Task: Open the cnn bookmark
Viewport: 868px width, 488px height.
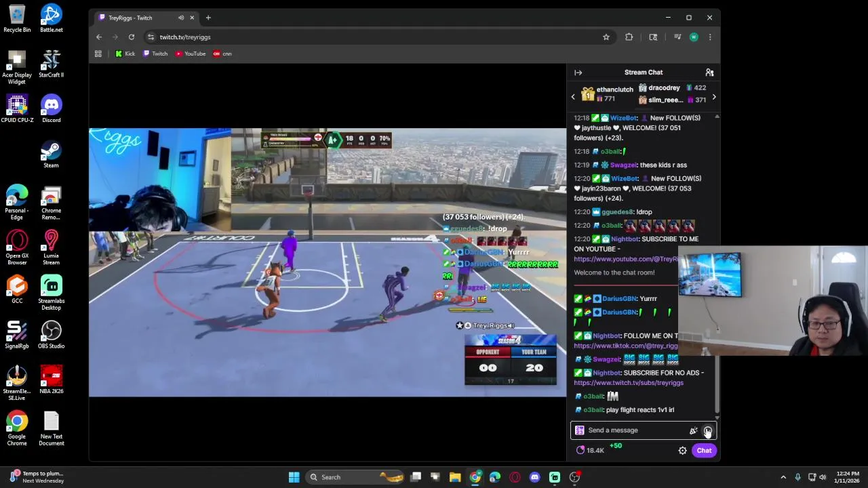Action: pos(222,54)
